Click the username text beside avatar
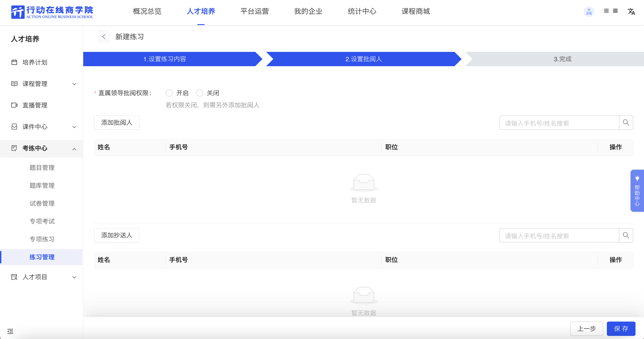644x339 pixels. click(x=611, y=11)
